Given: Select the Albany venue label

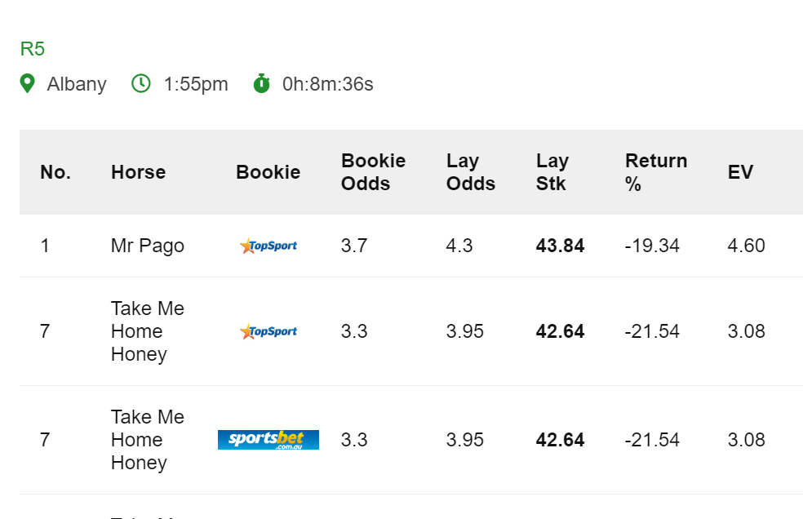Looking at the screenshot, I should [77, 84].
